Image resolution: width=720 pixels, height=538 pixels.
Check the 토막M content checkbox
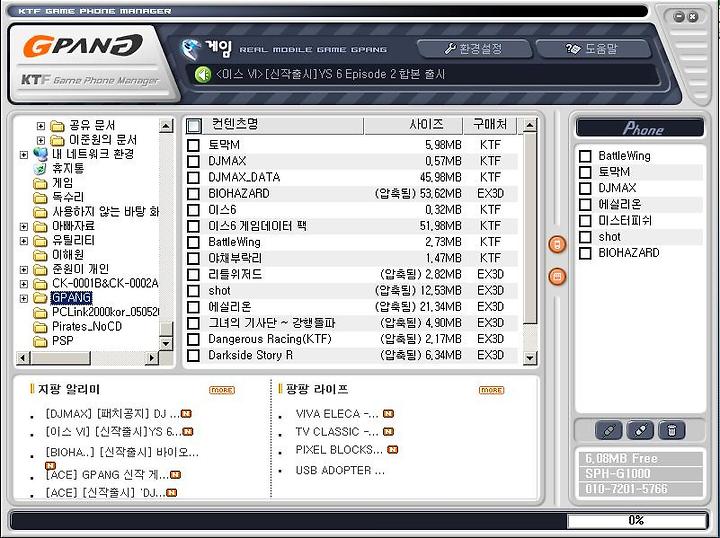point(193,145)
